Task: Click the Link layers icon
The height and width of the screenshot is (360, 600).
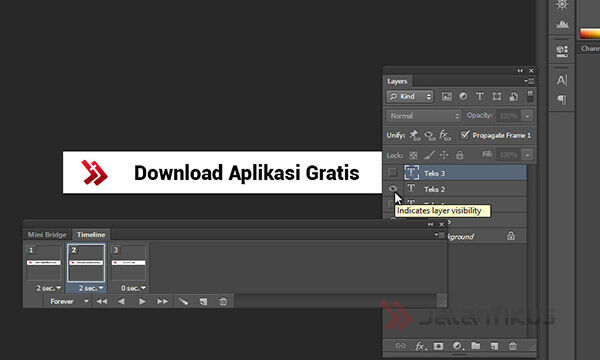Action: coord(400,345)
